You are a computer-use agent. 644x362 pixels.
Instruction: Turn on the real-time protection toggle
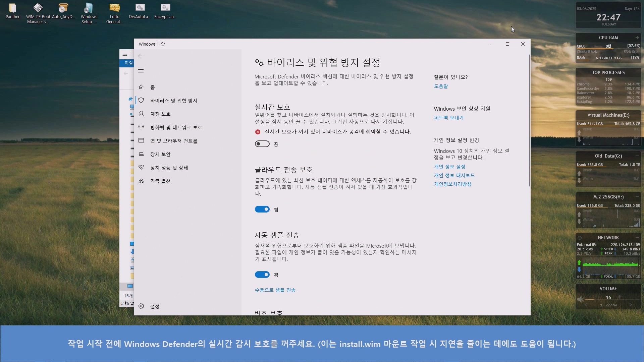pos(262,144)
